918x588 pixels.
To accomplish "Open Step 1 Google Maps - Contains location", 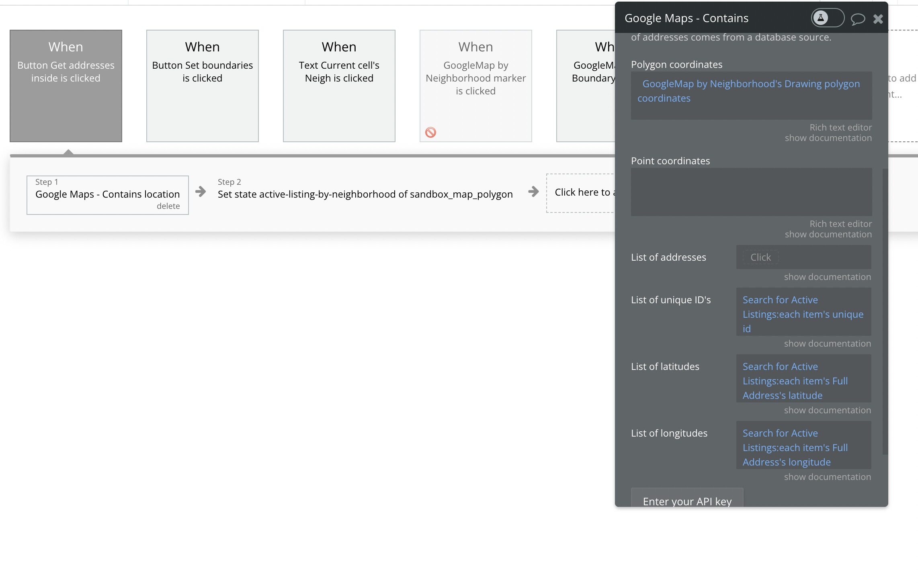I will (107, 194).
